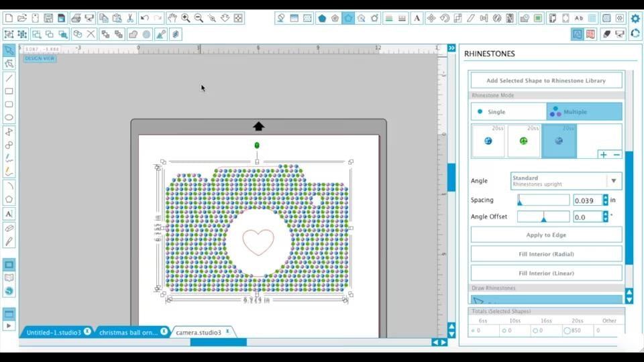Close the christmas ball orn... tab

(x=164, y=331)
